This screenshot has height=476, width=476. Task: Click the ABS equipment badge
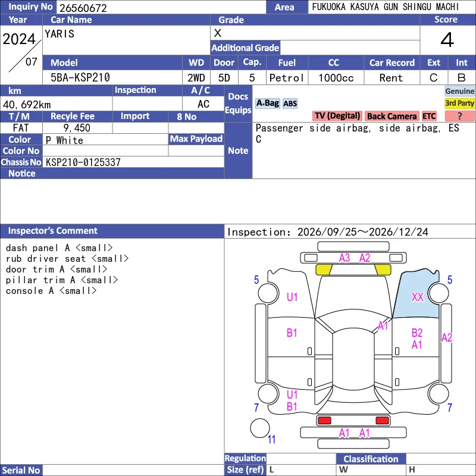click(x=290, y=104)
